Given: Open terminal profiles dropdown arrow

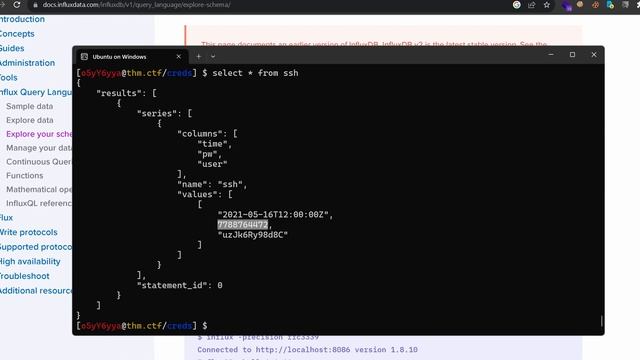Looking at the screenshot, I should click(x=213, y=56).
